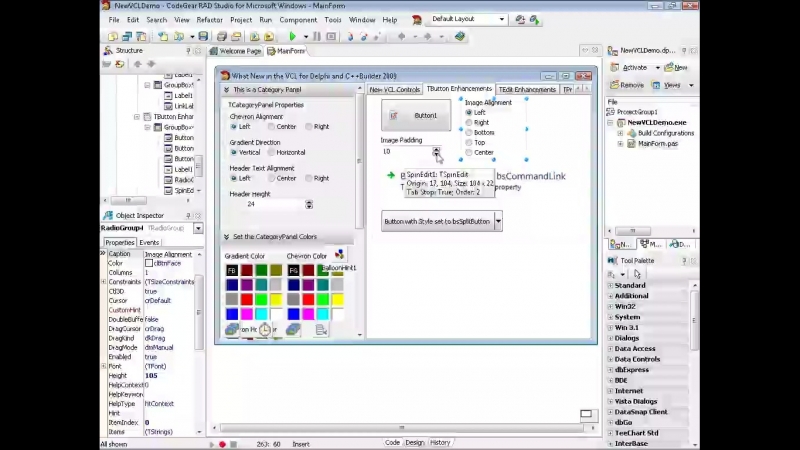
Task: Click the Save Desktop icon beside Default Layout
Action: point(520,19)
